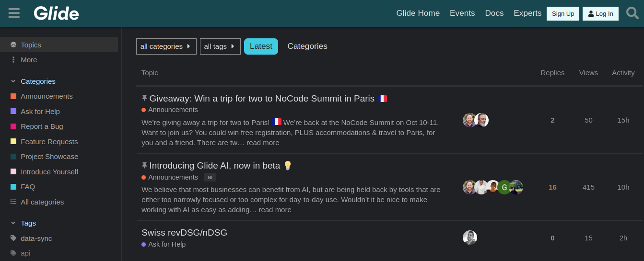Select the data-sync tag icon item
The height and width of the screenshot is (261, 644).
click(13, 238)
